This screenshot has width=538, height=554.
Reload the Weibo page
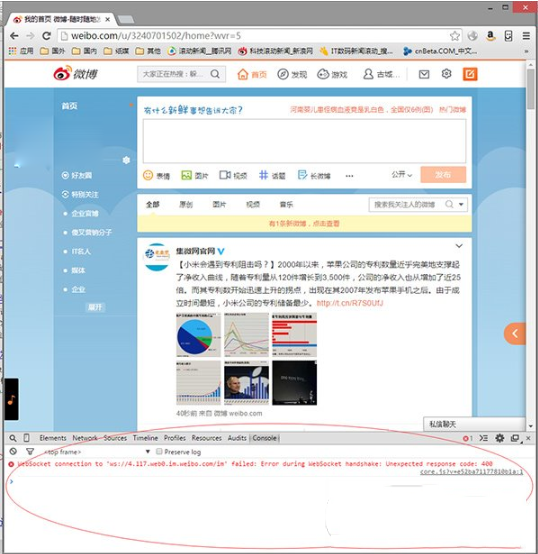click(46, 36)
